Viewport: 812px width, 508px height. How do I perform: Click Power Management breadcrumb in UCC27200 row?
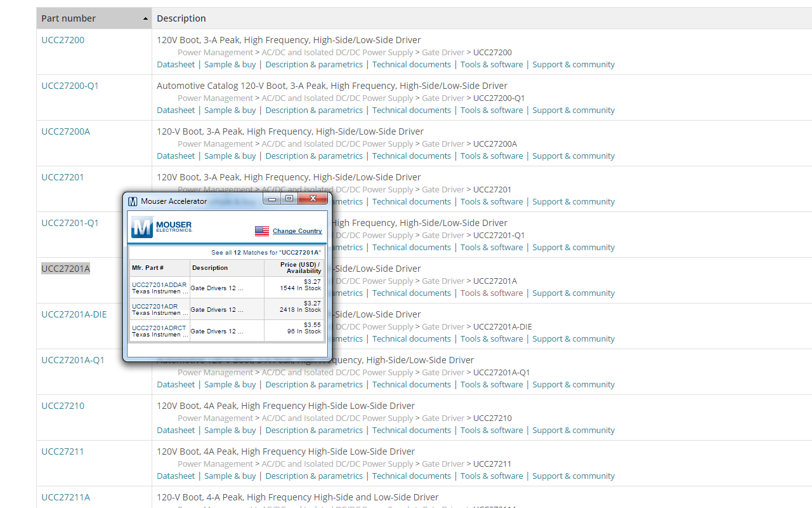click(x=215, y=53)
